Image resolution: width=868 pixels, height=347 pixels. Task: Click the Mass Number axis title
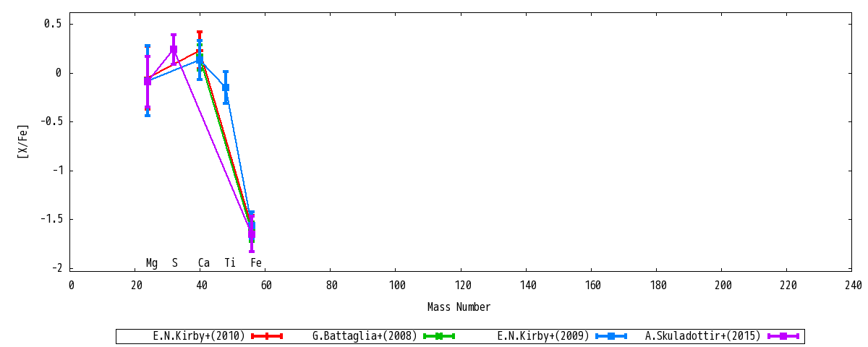[459, 307]
